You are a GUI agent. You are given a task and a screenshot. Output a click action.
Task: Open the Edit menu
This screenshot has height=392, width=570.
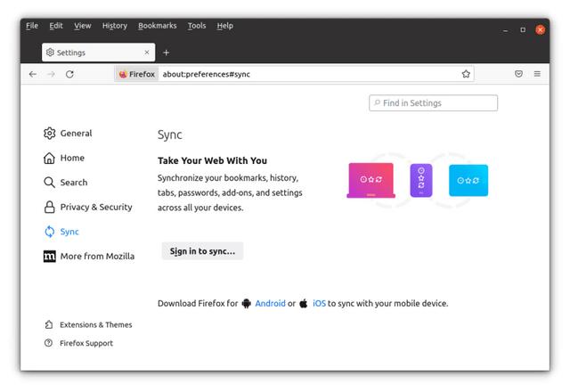[x=56, y=26]
